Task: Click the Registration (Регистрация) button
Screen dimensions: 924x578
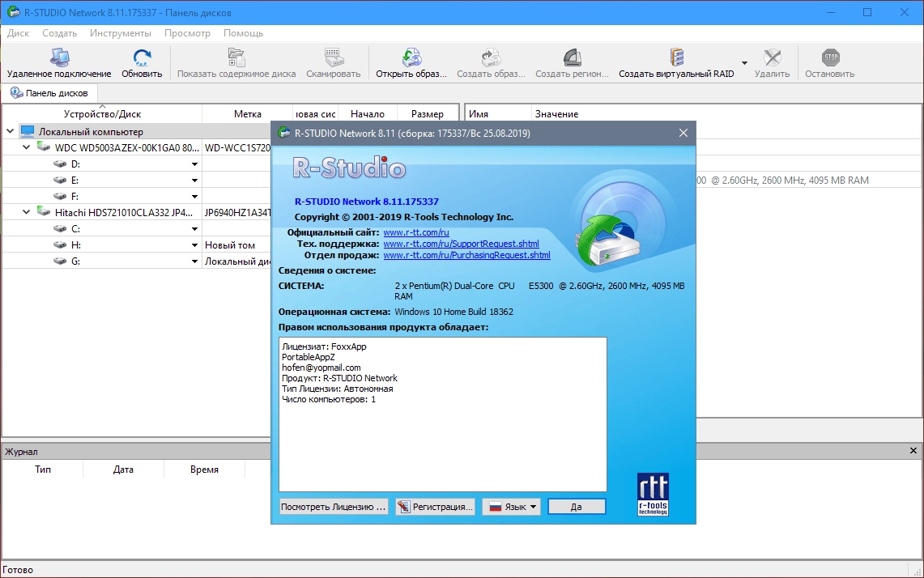Action: click(436, 507)
